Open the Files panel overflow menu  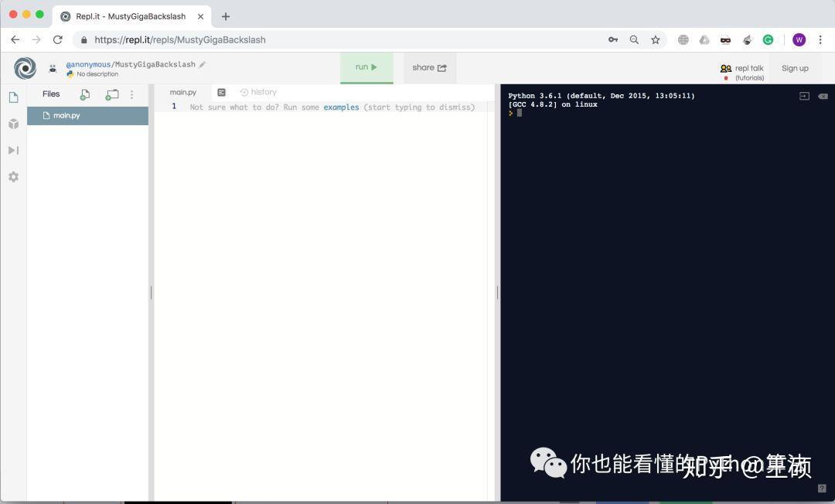(x=132, y=94)
